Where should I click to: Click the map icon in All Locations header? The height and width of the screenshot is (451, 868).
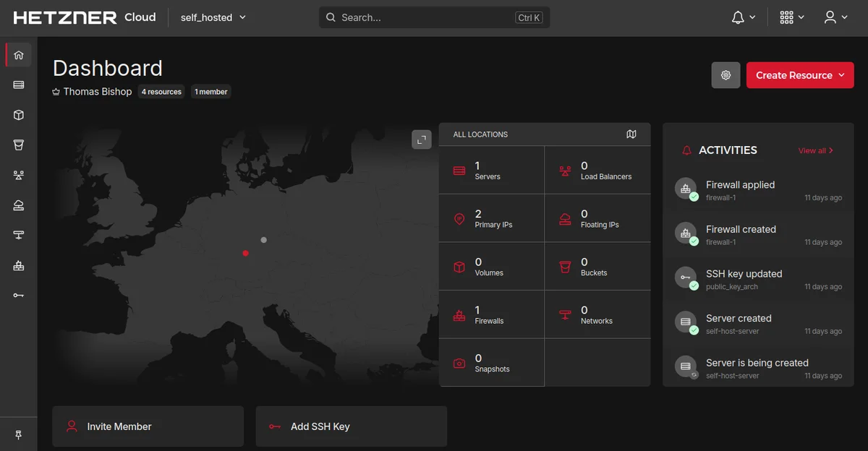pos(631,134)
